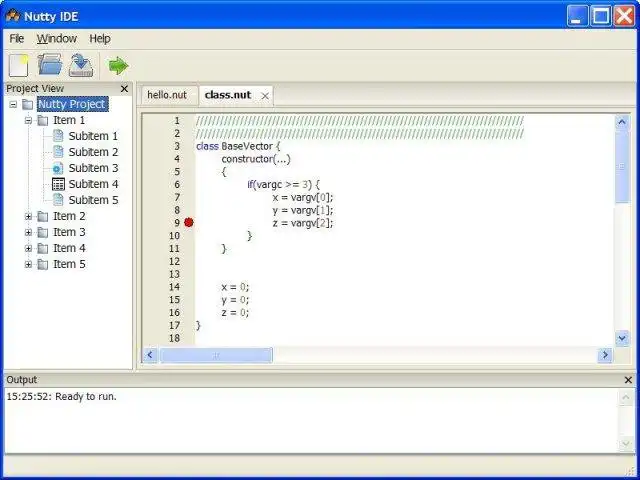
Task: Click the Subitem 3 gear file icon
Action: click(x=58, y=168)
